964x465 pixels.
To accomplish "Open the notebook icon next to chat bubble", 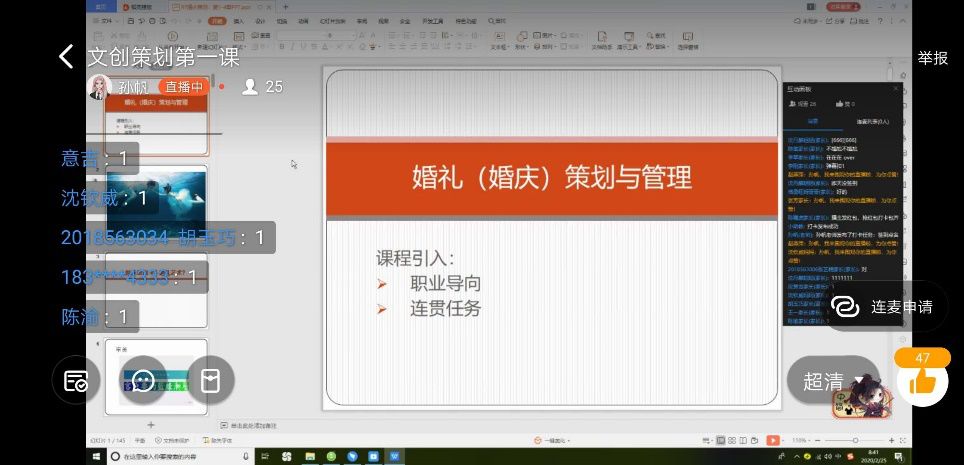I will [x=210, y=381].
